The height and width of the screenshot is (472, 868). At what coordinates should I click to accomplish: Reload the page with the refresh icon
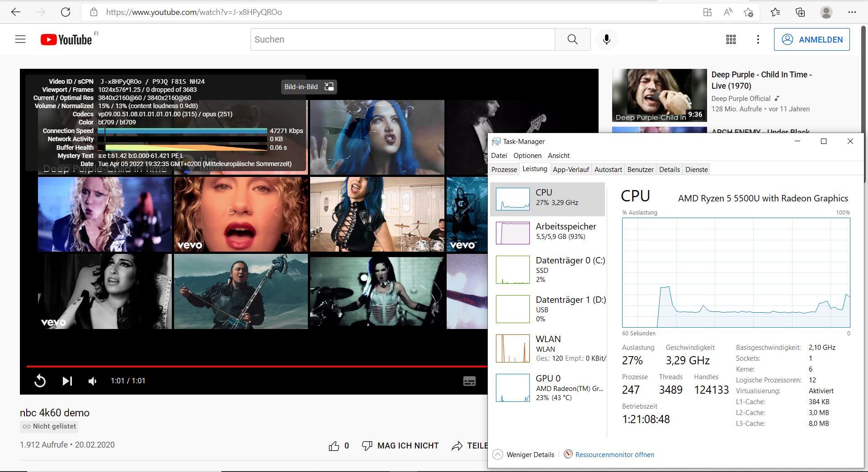point(66,12)
